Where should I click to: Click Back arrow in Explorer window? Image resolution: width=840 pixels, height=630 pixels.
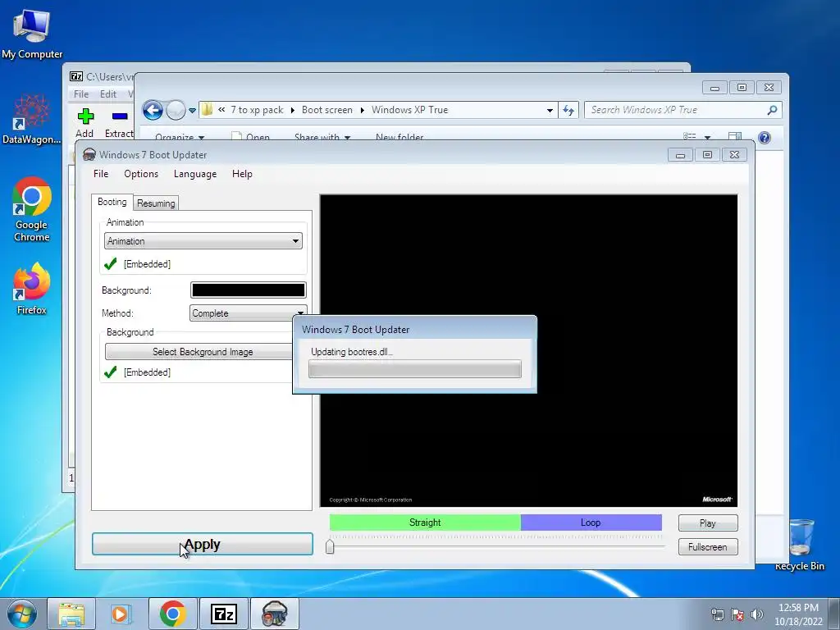[x=153, y=111]
